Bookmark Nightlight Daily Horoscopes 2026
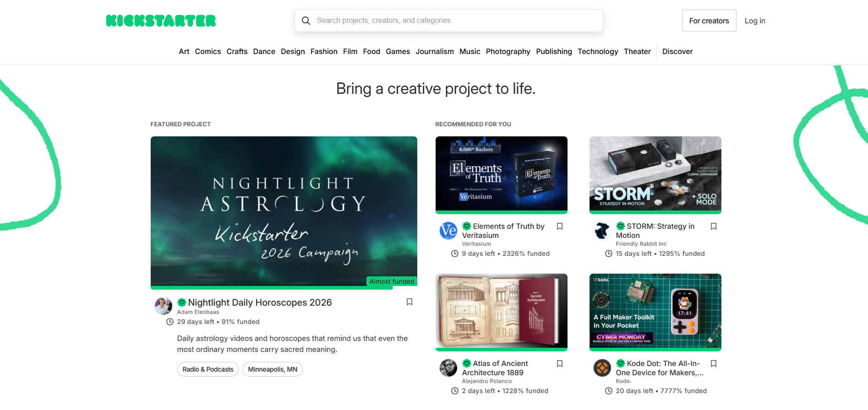Image resolution: width=868 pixels, height=410 pixels. point(409,302)
